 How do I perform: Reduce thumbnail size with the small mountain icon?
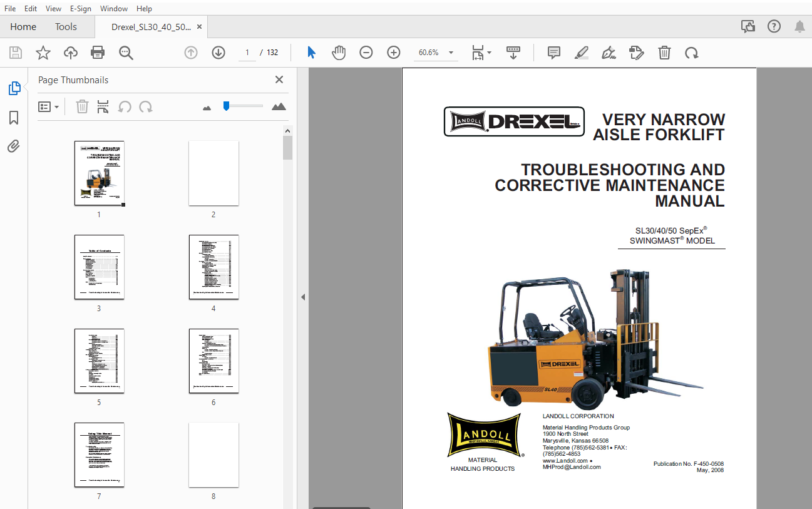[x=207, y=108]
